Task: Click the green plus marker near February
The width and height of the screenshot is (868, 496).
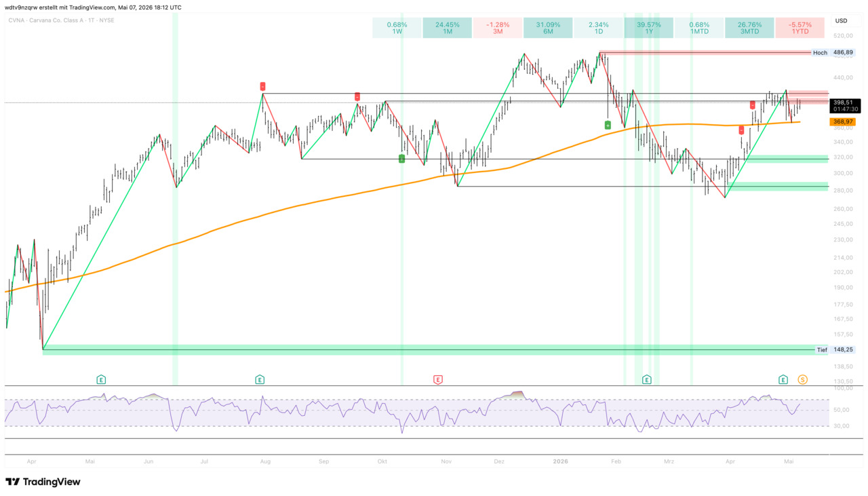Action: pyautogui.click(x=608, y=125)
